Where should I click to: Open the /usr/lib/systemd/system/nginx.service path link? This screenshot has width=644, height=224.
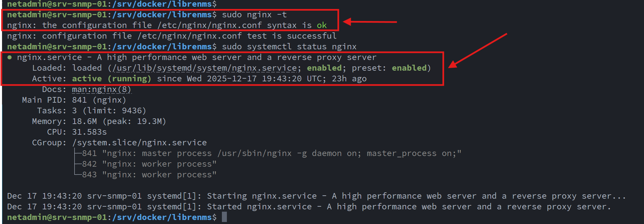click(205, 68)
